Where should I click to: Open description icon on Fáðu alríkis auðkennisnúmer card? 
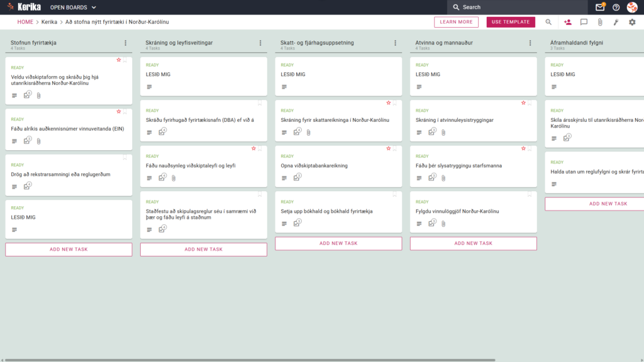pos(14,141)
